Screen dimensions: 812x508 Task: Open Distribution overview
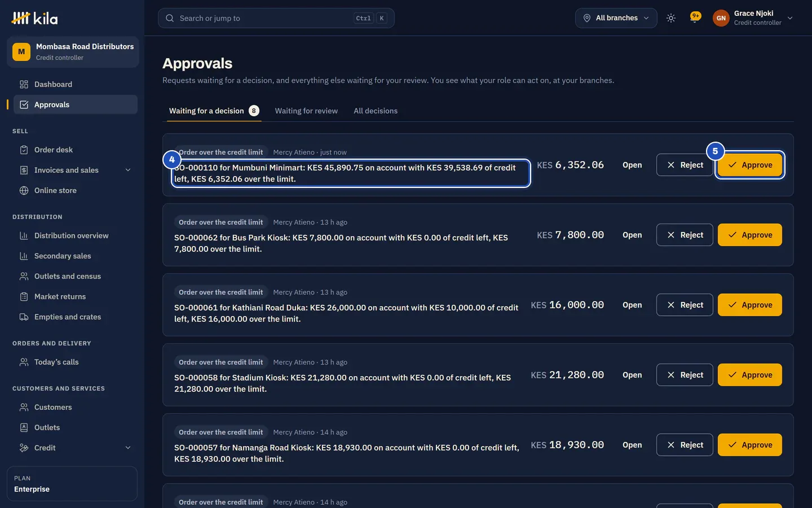(76, 236)
